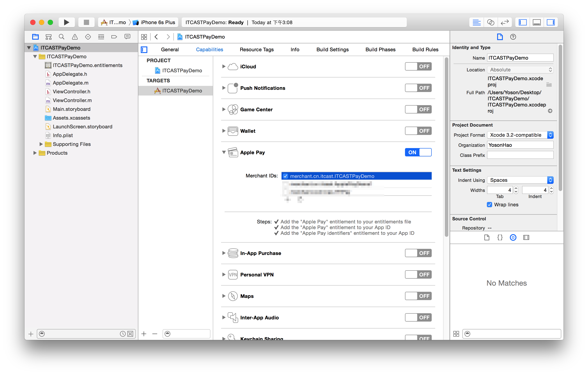Hide the Navigator pane
Screen dimensions: 588x375
523,22
